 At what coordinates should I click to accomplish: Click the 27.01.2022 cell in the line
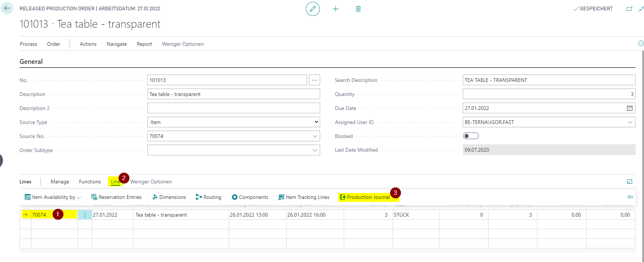[112, 215]
